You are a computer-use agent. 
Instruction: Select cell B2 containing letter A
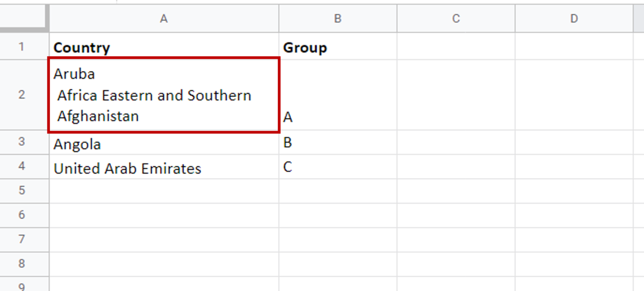[x=338, y=95]
